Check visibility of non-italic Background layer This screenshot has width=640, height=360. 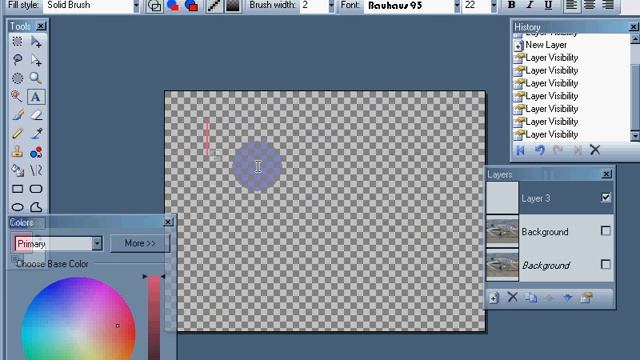606,231
